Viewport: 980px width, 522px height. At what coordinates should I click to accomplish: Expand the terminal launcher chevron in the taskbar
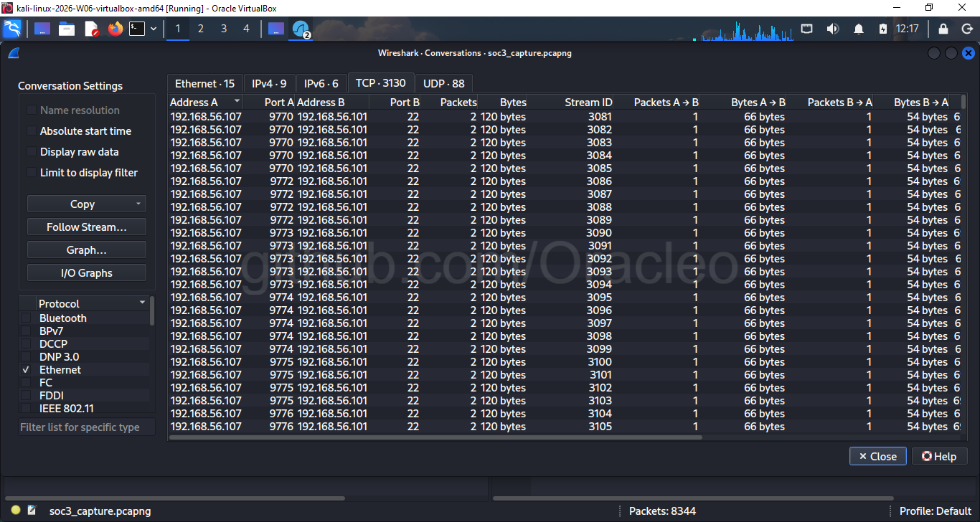tap(153, 29)
